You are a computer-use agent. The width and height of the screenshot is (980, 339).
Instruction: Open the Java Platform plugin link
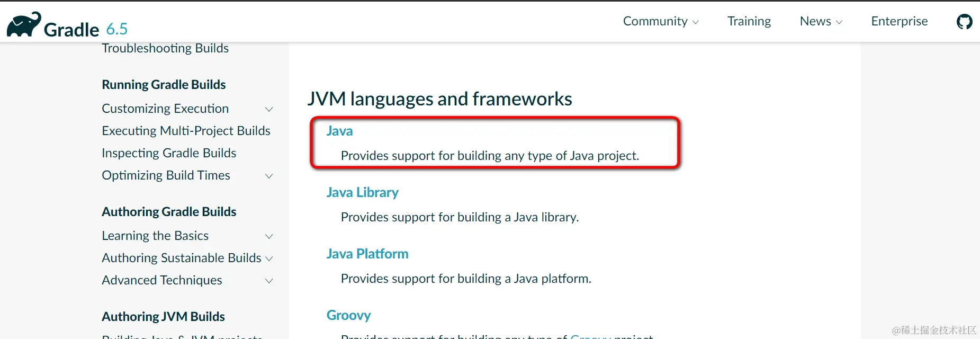pyautogui.click(x=367, y=254)
